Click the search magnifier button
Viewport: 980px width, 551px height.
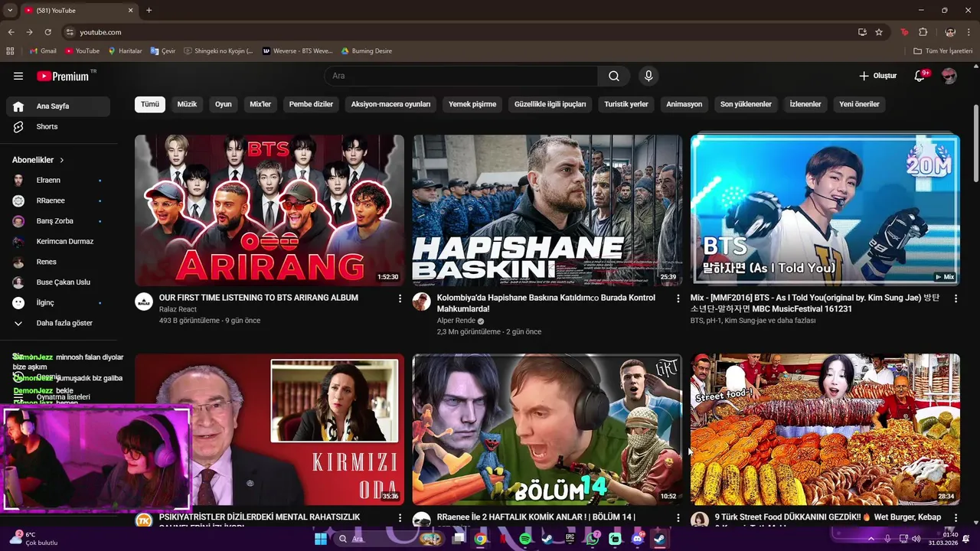[614, 76]
